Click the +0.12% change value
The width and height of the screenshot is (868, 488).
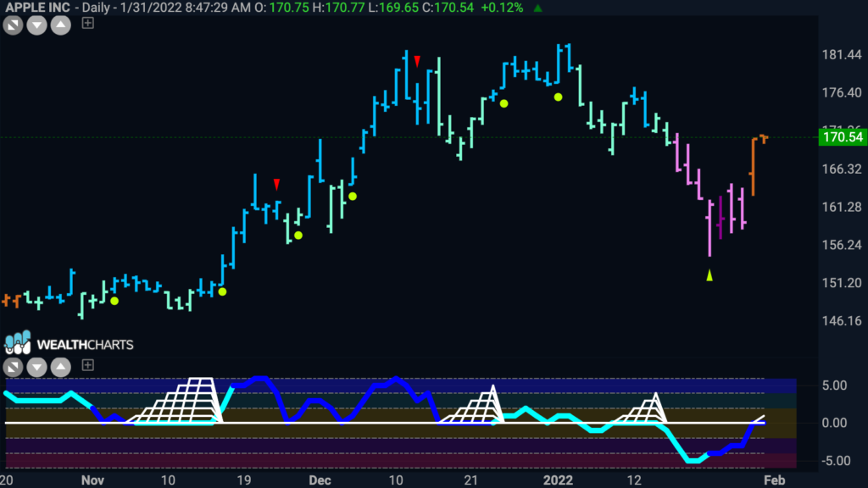click(502, 8)
